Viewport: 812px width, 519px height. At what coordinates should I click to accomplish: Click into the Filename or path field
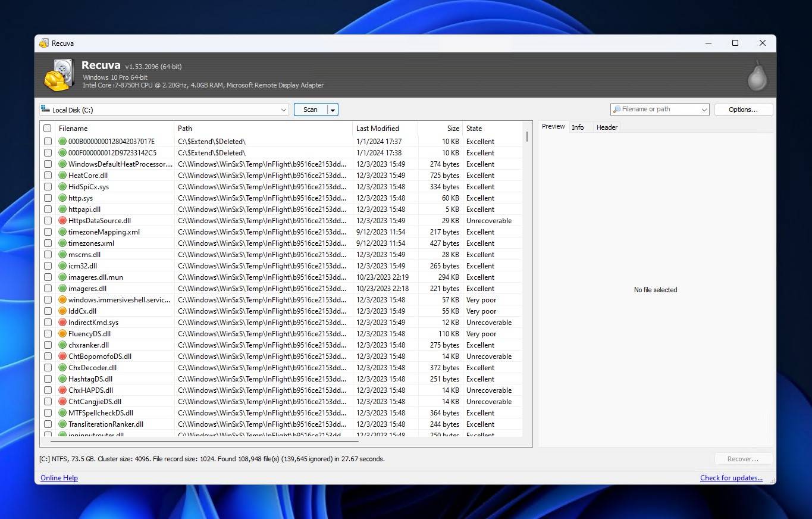(659, 110)
